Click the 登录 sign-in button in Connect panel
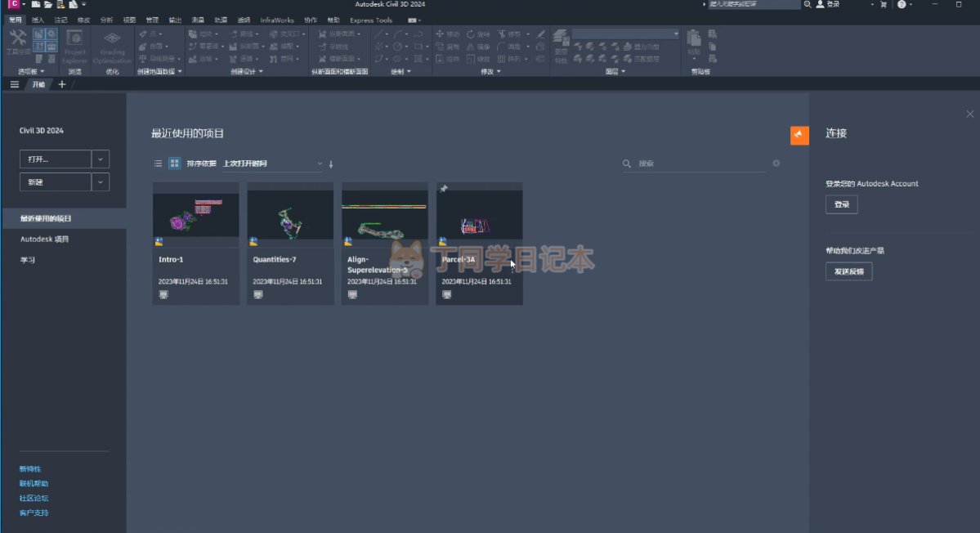This screenshot has height=533, width=980. point(841,205)
